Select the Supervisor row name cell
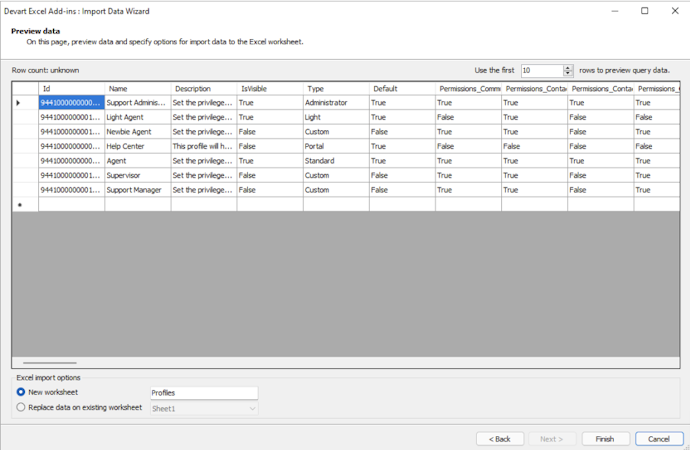This screenshot has height=450, width=690. (x=138, y=176)
